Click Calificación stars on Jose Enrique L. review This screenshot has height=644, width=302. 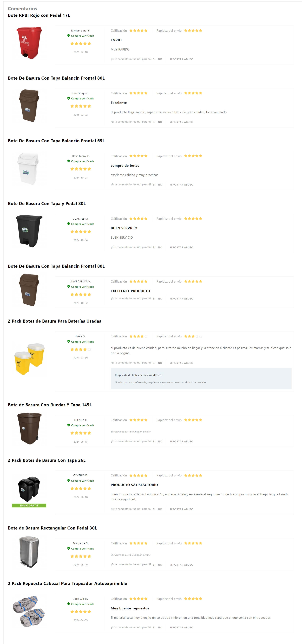[138, 93]
